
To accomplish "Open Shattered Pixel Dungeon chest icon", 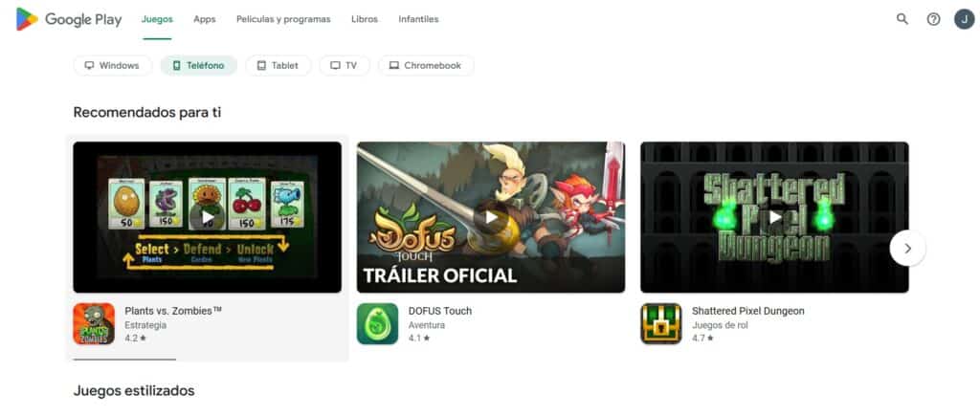I will (660, 323).
